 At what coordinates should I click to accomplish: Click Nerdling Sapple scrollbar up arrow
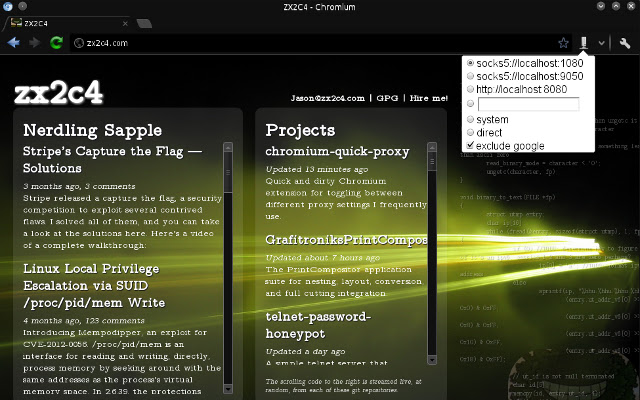[228, 147]
